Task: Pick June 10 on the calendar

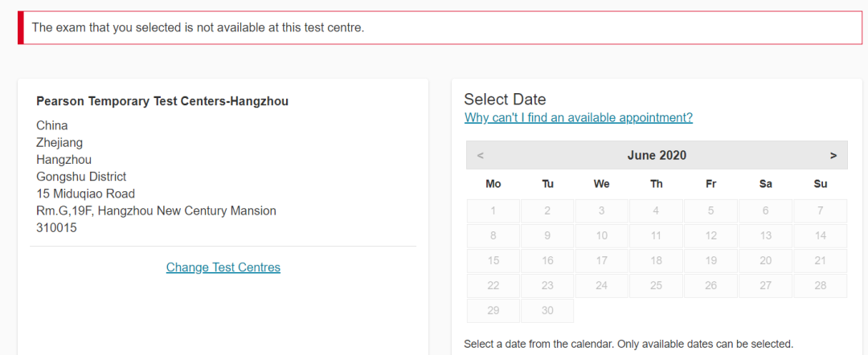Action: tap(602, 236)
